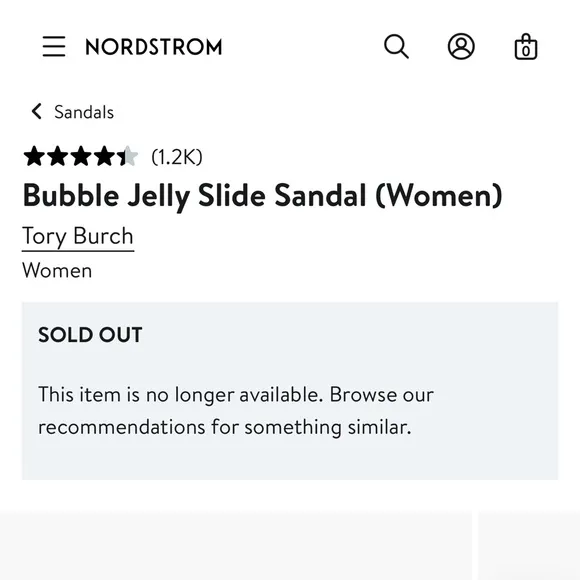Visit the Tory Burch brand link

tap(78, 237)
